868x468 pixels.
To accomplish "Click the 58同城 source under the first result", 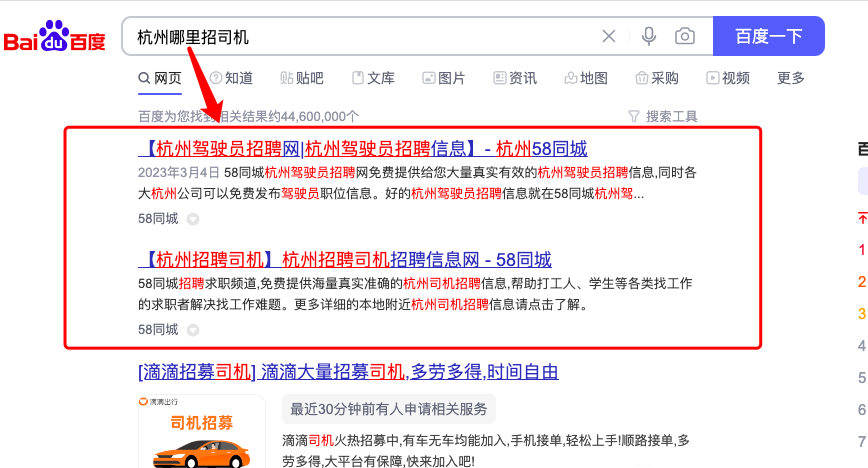I will click(158, 219).
